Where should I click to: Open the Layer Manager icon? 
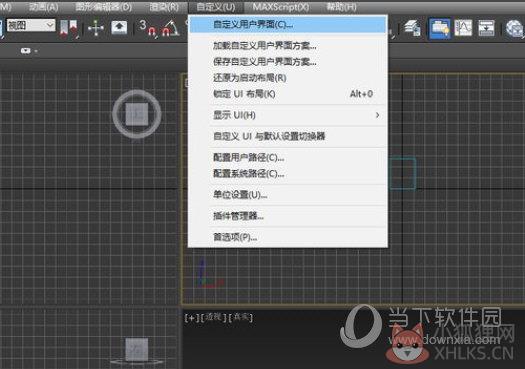pyautogui.click(x=412, y=28)
